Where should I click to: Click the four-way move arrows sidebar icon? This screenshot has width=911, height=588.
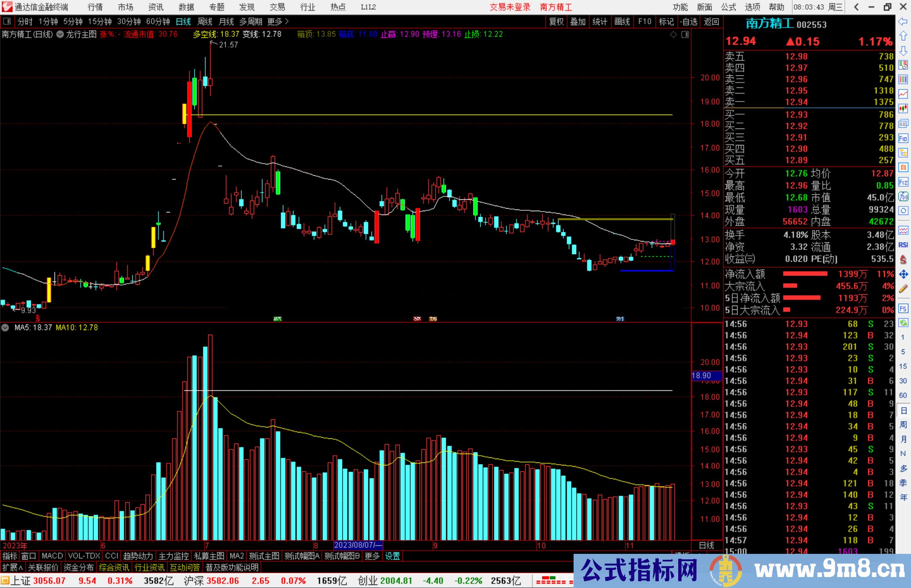(x=903, y=274)
